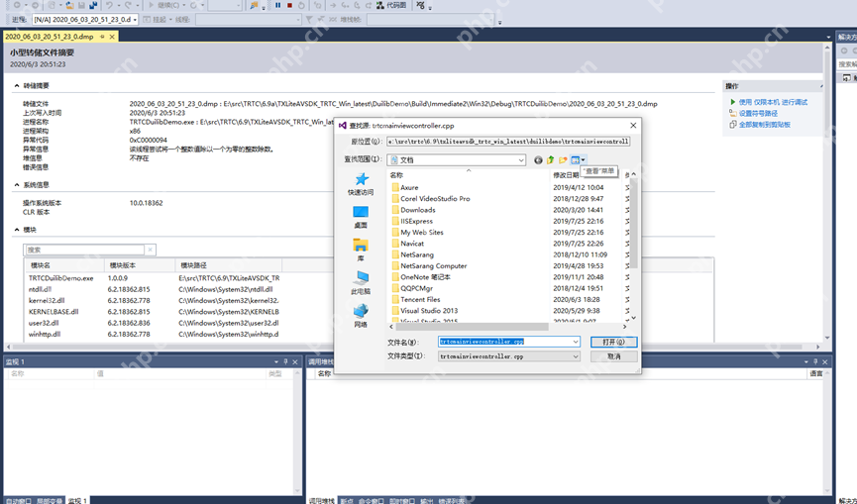Select Quick Access star shortcut
This screenshot has height=504, width=857.
(x=361, y=184)
